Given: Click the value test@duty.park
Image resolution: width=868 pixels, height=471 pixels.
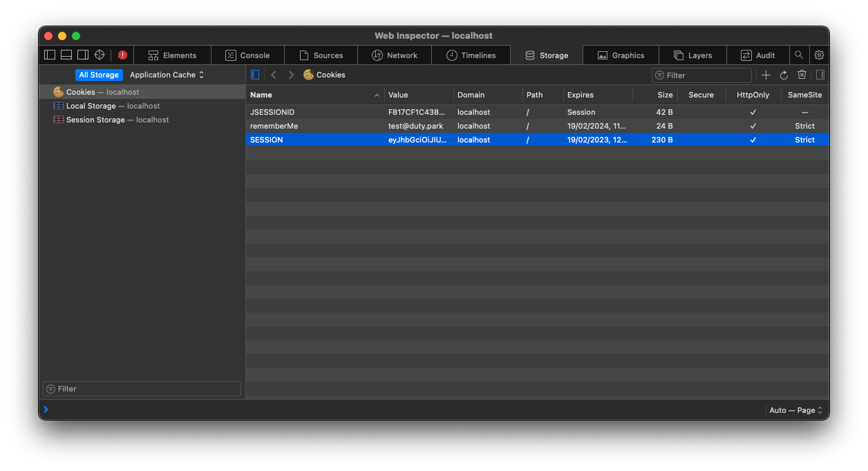Looking at the screenshot, I should (415, 126).
